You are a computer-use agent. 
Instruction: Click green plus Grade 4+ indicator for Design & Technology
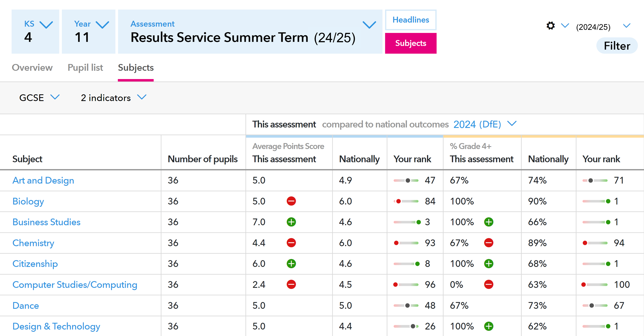489,326
